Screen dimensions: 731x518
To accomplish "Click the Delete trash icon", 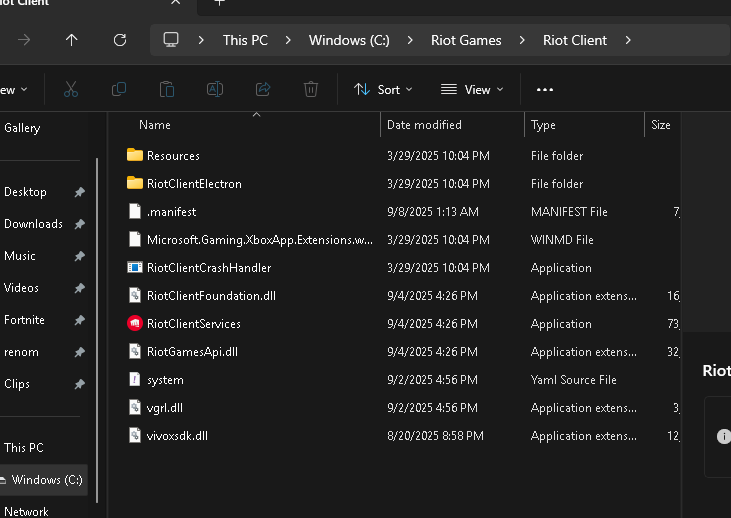I will [x=311, y=89].
